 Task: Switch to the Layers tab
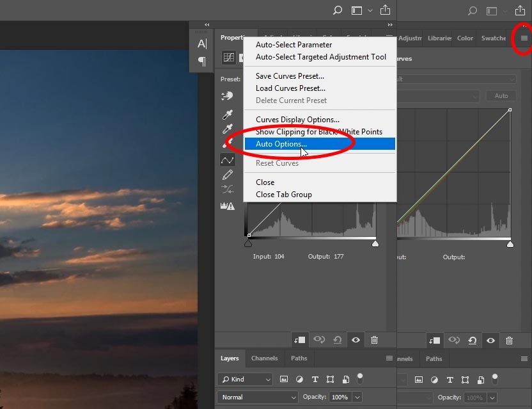click(x=230, y=358)
